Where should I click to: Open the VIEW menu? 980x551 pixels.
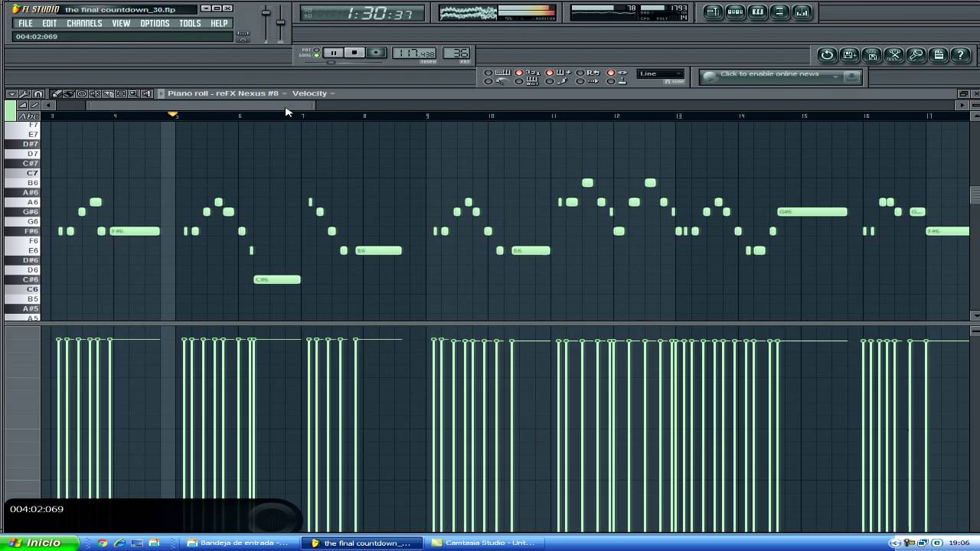tap(121, 24)
